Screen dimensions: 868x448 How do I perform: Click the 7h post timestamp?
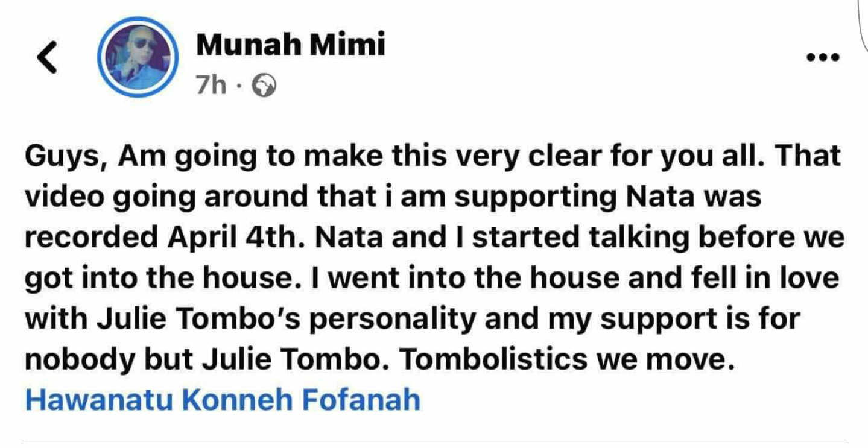pos(211,87)
